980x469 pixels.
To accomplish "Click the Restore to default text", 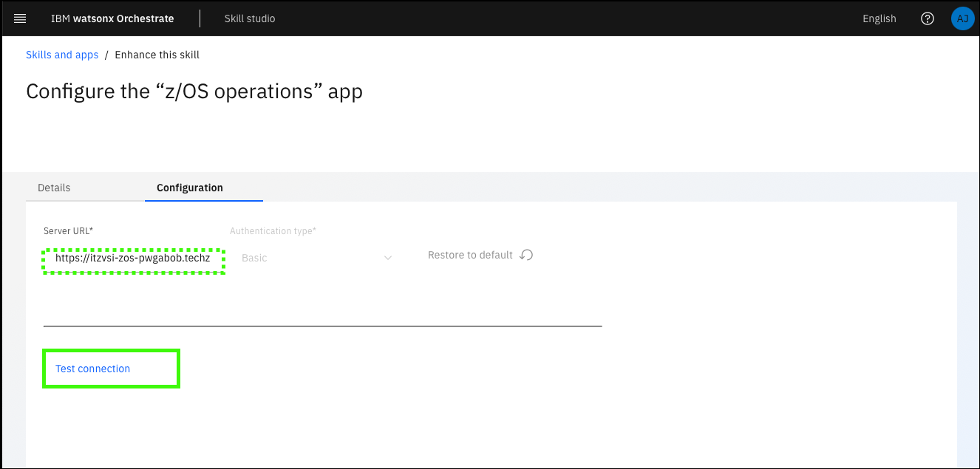I will point(470,255).
